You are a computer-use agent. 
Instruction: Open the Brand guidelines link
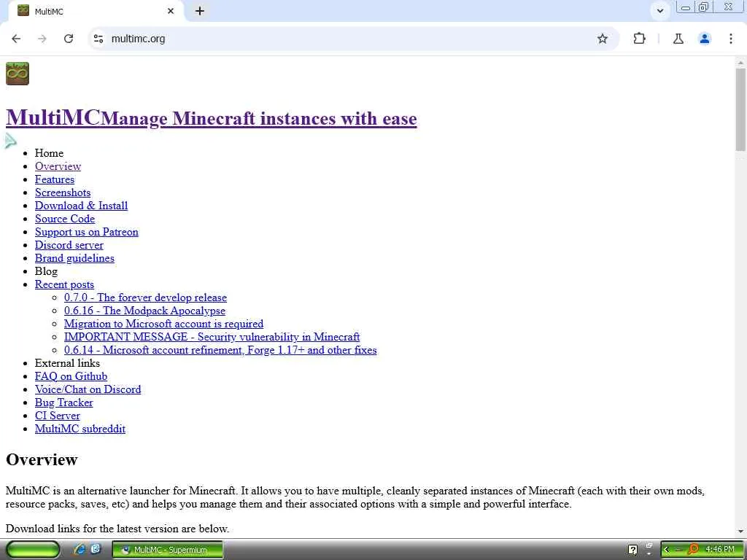click(74, 258)
